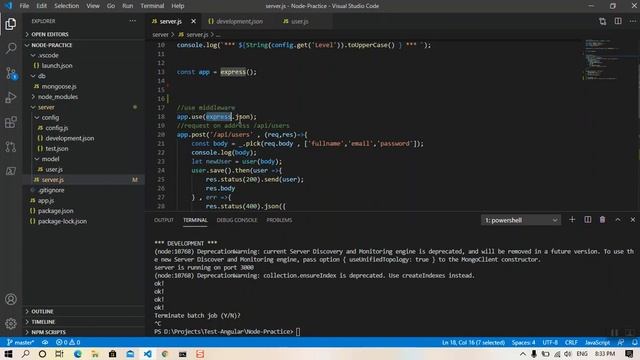Open the Source Control view icon
Image resolution: width=640 pixels, height=360 pixels.
coord(11,73)
